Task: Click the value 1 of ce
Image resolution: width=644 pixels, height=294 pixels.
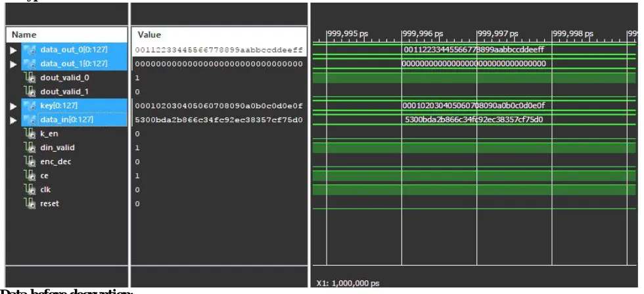Action: (x=137, y=175)
